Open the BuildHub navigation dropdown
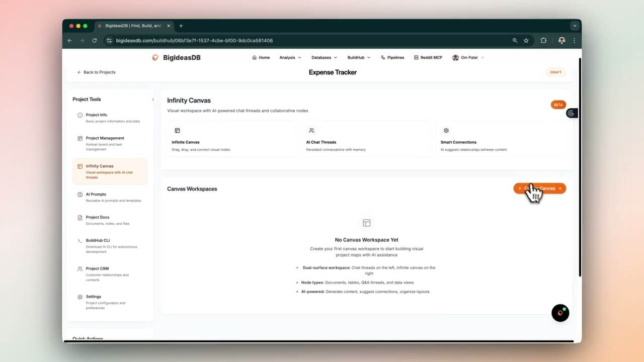Viewport: 644px width, 362px height. 359,58
